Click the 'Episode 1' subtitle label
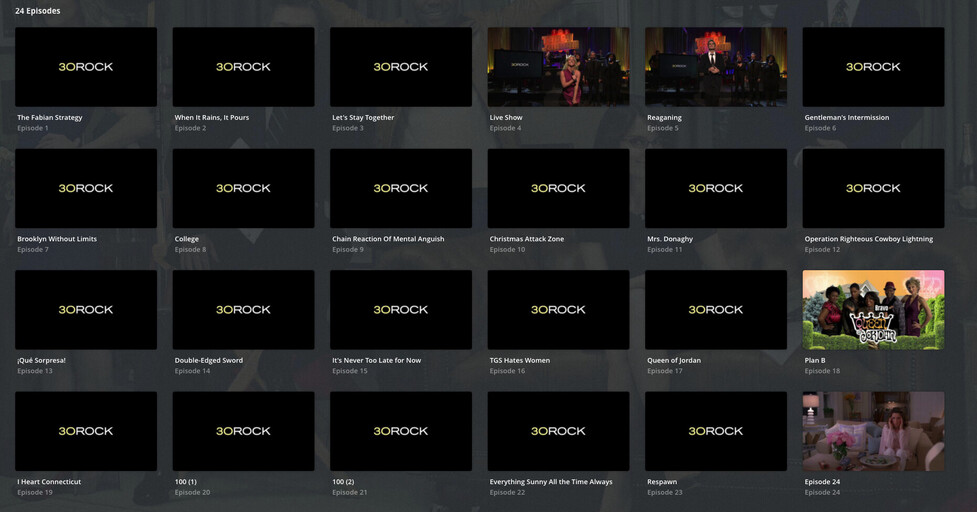The height and width of the screenshot is (512, 977). [32, 128]
